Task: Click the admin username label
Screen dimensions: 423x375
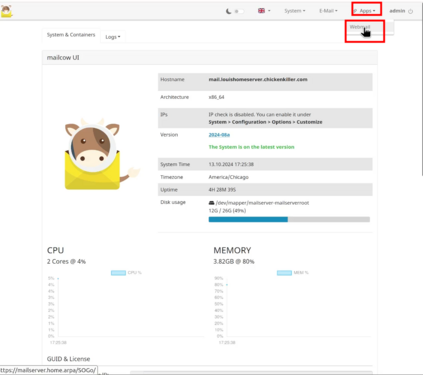Action: [x=397, y=11]
